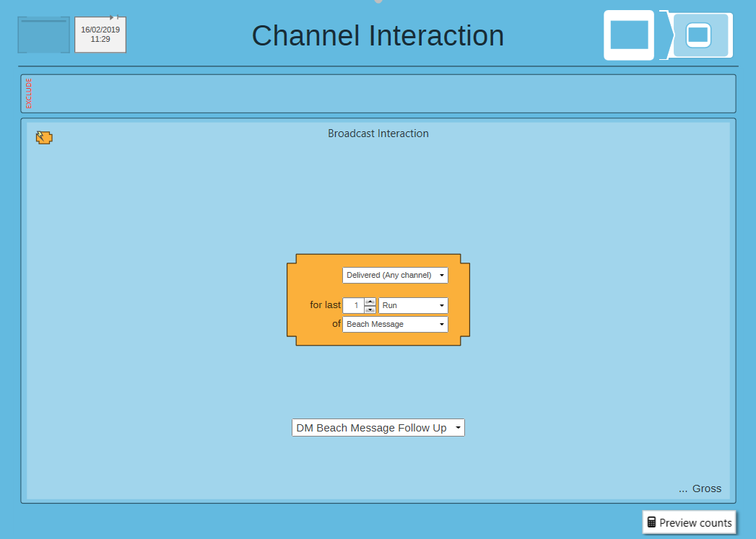Open the date note showing 16/02/2019 11:29
The image size is (756, 539).
100,35
